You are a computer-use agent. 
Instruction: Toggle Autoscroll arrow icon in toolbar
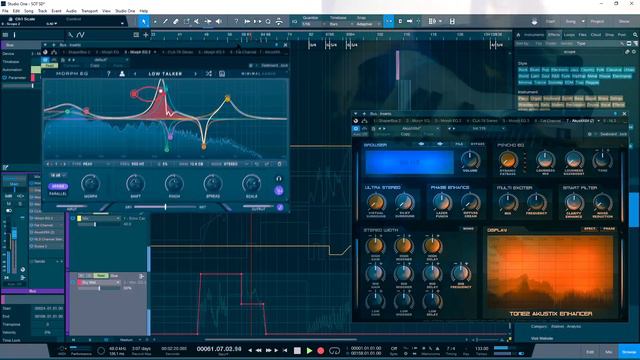tap(409, 21)
